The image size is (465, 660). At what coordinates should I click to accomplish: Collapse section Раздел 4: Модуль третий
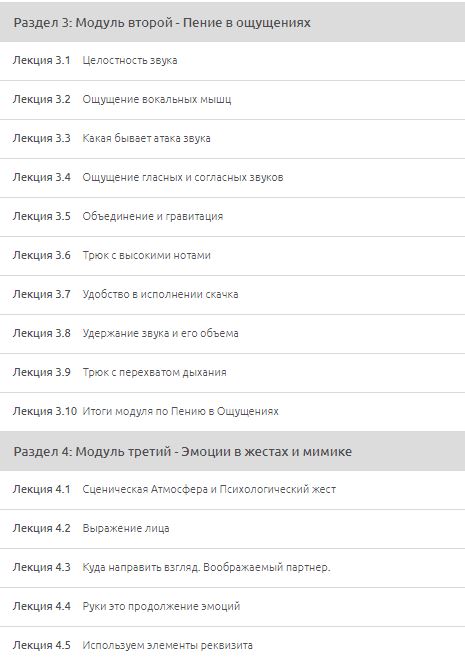point(232,451)
